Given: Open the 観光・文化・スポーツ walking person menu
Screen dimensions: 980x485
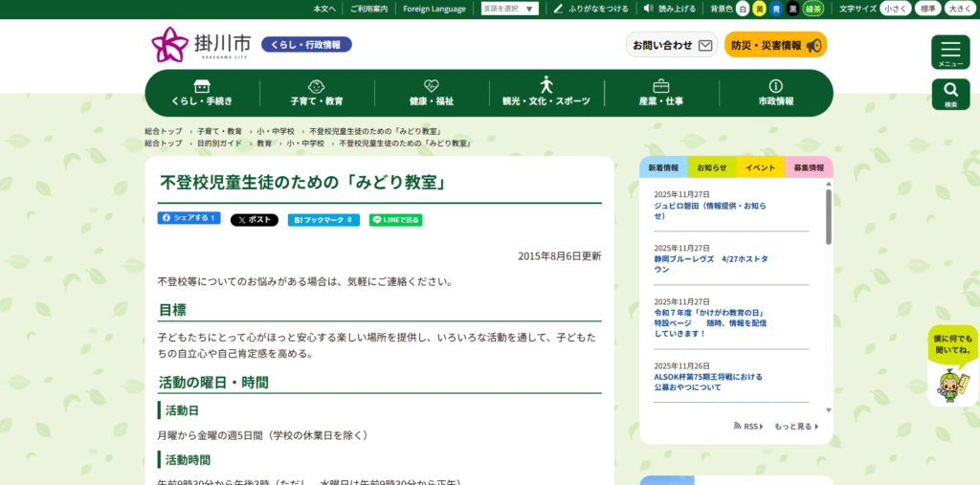Looking at the screenshot, I should [x=546, y=93].
